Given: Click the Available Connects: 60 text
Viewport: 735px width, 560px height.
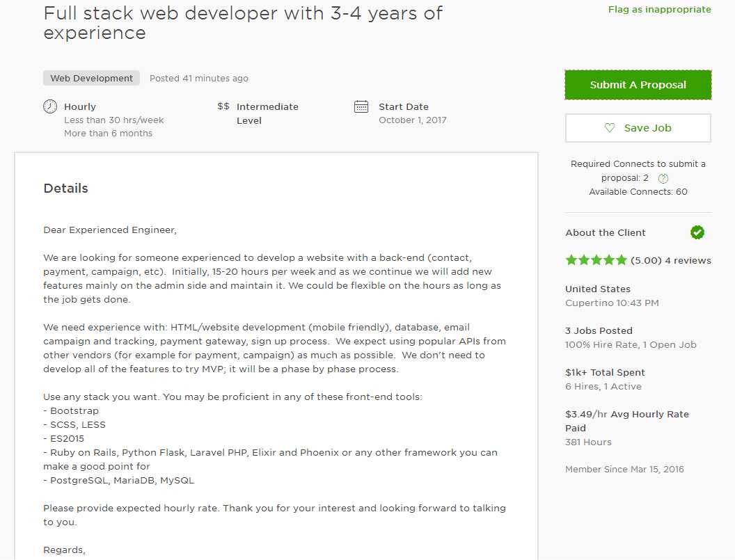Looking at the screenshot, I should [x=638, y=192].
